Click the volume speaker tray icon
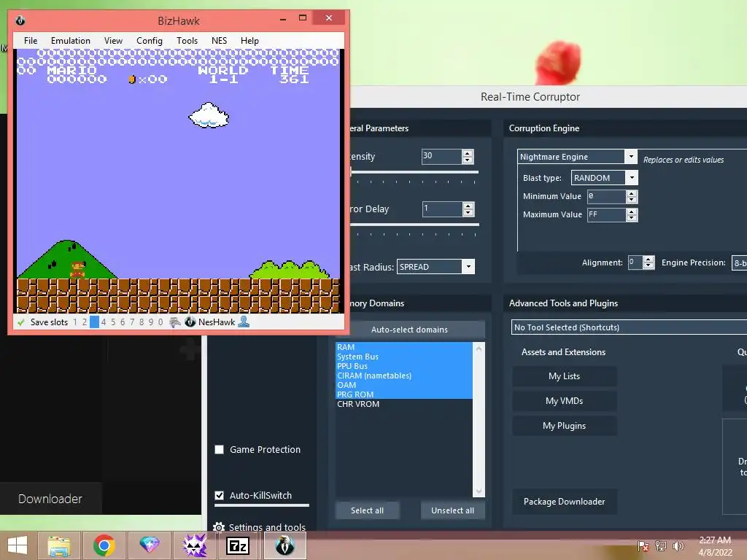This screenshot has height=560, width=747. click(678, 545)
